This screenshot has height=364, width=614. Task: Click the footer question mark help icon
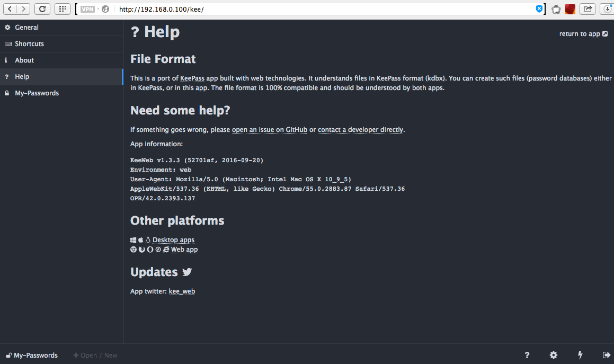tap(527, 355)
